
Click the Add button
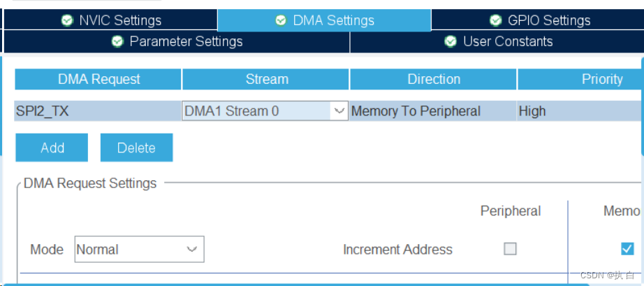point(52,148)
